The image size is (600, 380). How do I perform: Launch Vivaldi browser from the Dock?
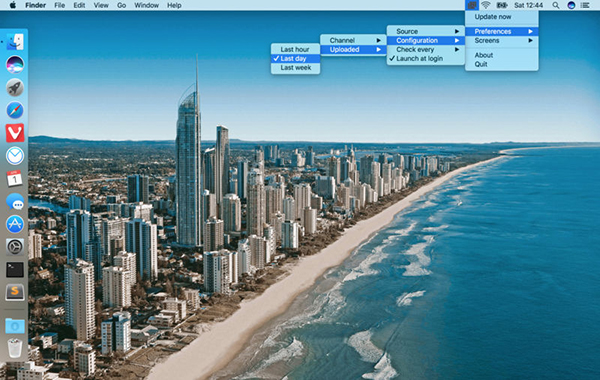point(15,133)
